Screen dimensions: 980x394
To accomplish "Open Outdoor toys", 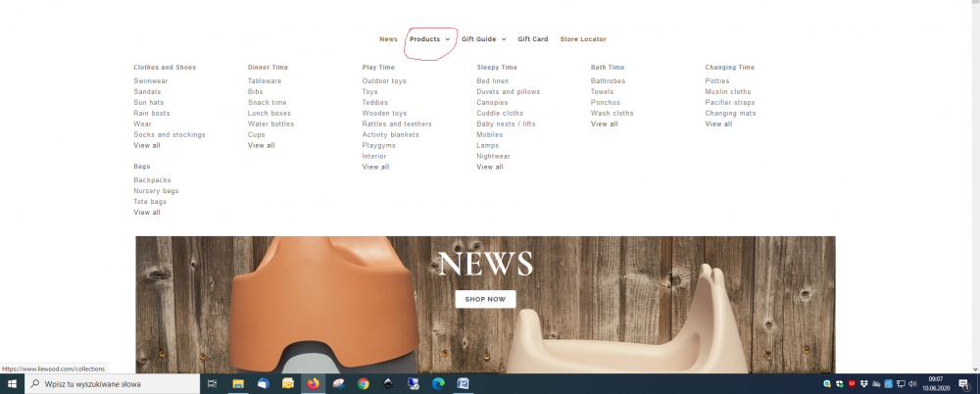I will tap(384, 80).
